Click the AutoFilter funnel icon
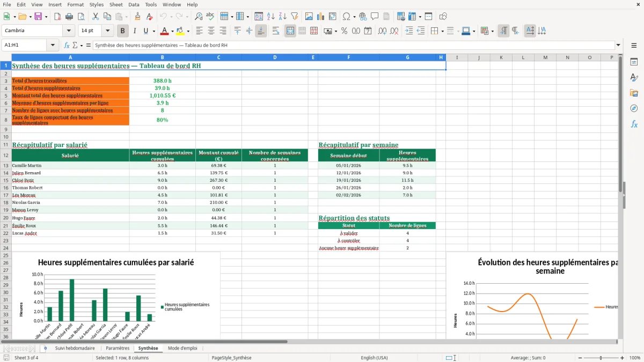 pos(295,17)
